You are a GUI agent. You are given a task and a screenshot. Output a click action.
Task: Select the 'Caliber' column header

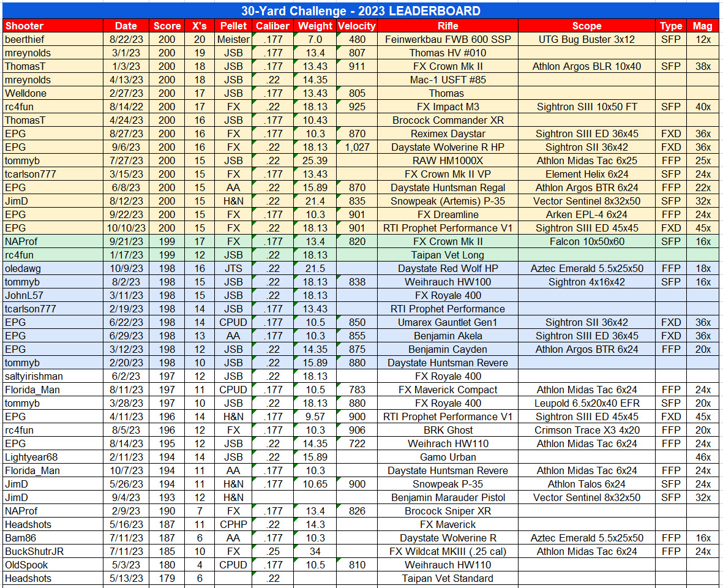[272, 26]
